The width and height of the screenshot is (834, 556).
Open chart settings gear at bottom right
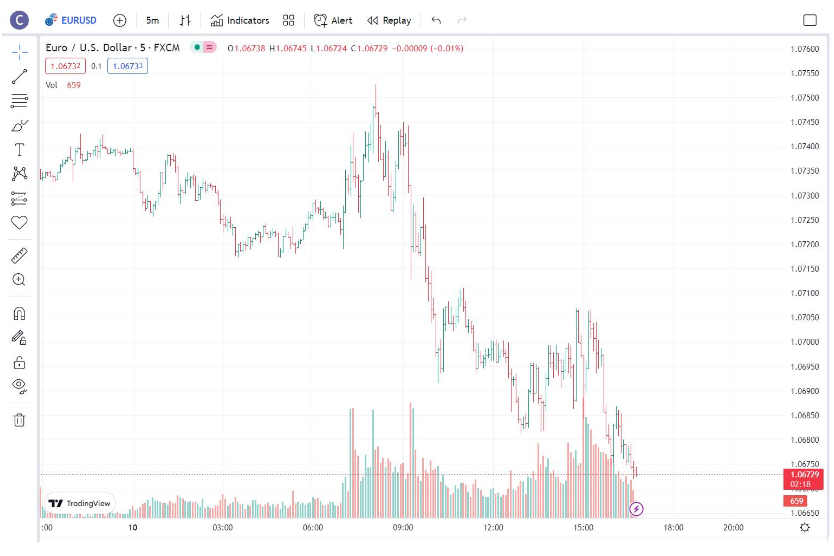point(805,527)
